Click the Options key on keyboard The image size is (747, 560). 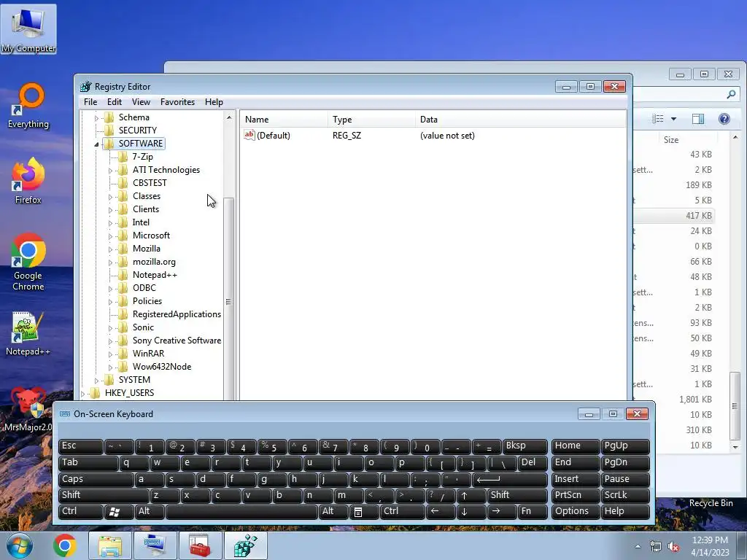coord(575,511)
